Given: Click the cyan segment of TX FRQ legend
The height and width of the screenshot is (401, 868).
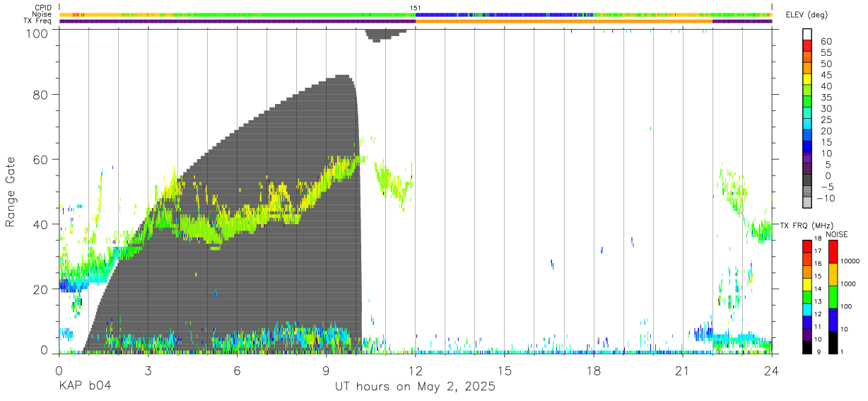Looking at the screenshot, I should (x=807, y=310).
